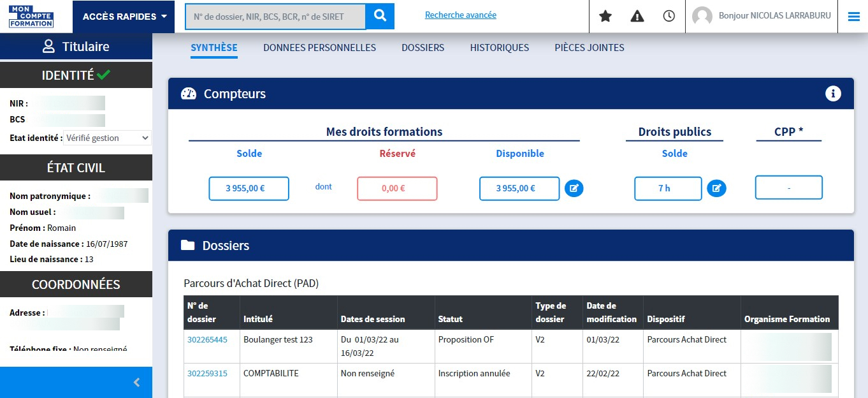This screenshot has height=398, width=868.
Task: Open dossier number 302265445
Action: [x=207, y=340]
